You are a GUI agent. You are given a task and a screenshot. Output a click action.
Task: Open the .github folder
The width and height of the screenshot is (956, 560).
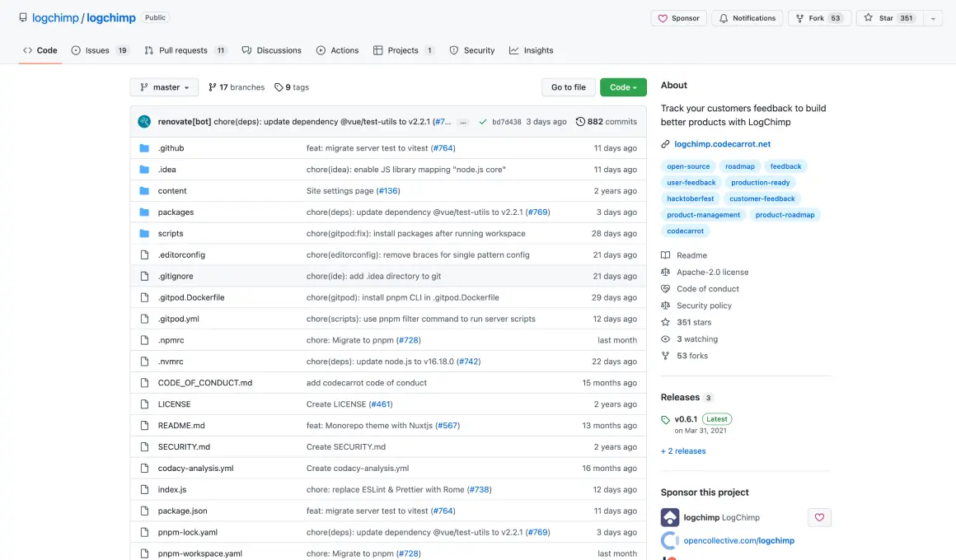(x=171, y=147)
